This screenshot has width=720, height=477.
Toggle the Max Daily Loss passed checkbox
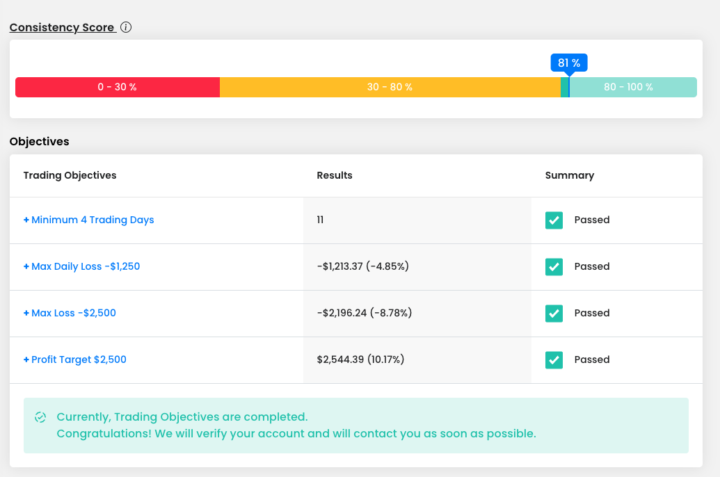[554, 267]
